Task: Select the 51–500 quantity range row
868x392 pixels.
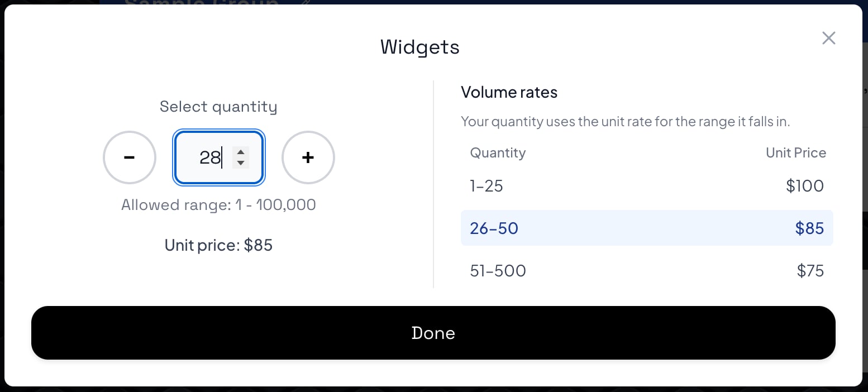Action: pyautogui.click(x=647, y=271)
